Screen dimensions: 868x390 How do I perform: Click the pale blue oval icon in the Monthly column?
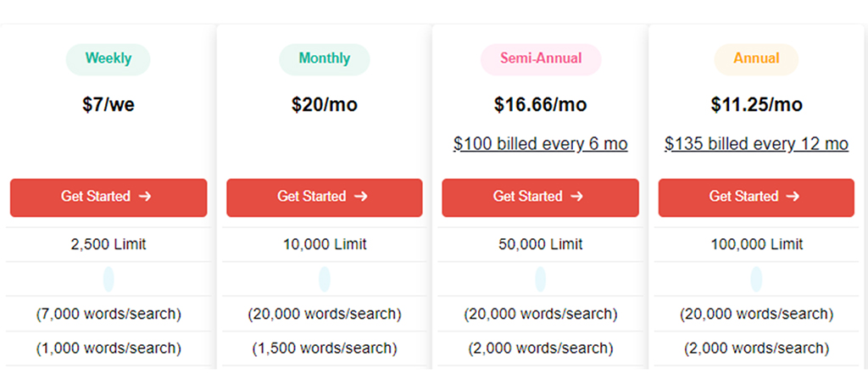(x=325, y=279)
